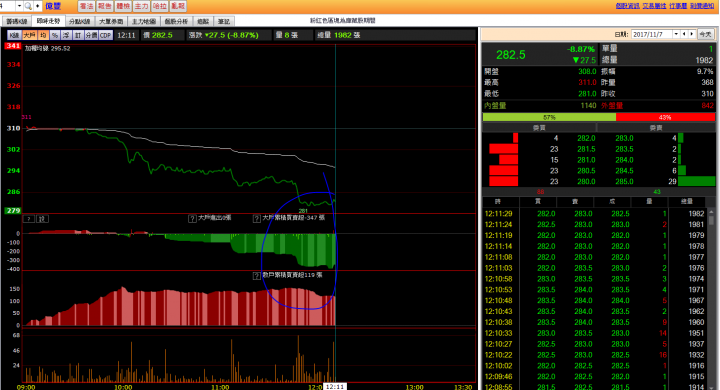Toggle the % percentage display button
720x390 pixels.
(x=55, y=35)
